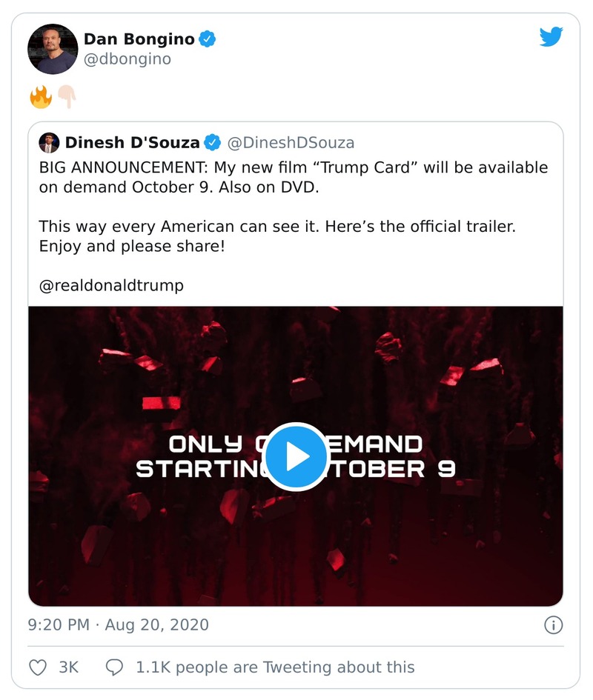The width and height of the screenshot is (593, 700).
Task: Click the reply speech bubble icon
Action: click(114, 667)
